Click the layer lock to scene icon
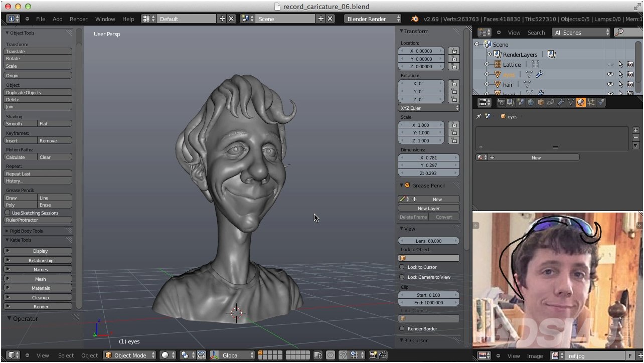 tap(318, 355)
